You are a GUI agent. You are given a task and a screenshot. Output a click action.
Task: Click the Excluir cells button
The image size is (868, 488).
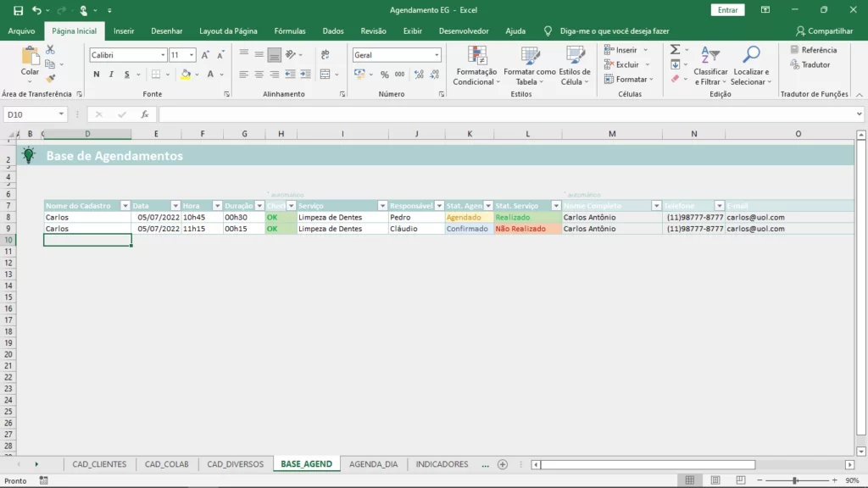622,64
